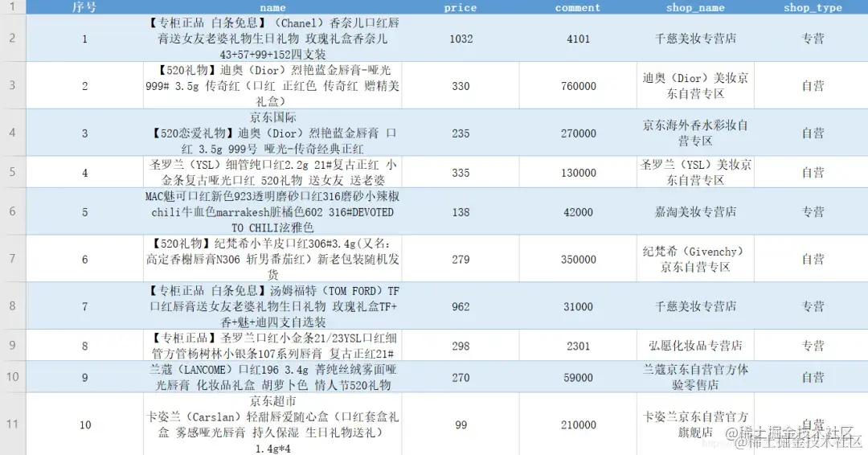
Task: Select price cell 138
Action: point(461,211)
